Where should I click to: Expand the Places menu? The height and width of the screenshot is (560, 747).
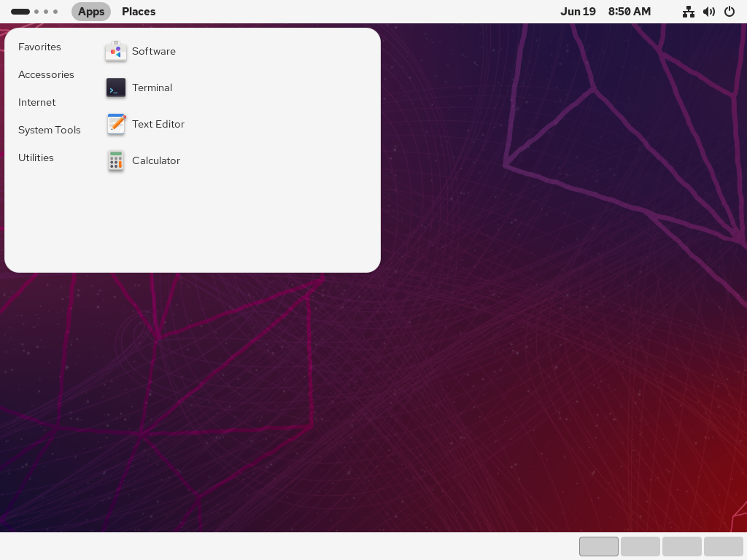tap(139, 12)
